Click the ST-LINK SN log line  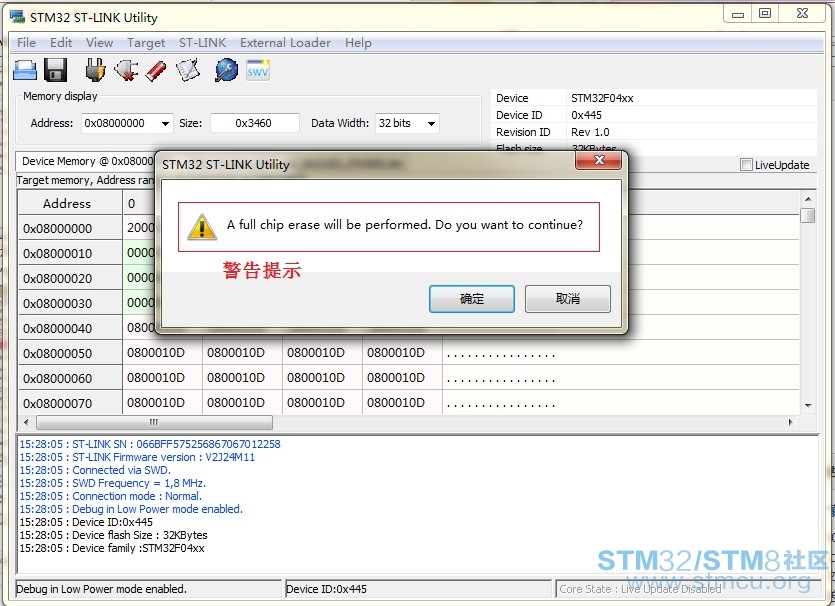coord(150,444)
